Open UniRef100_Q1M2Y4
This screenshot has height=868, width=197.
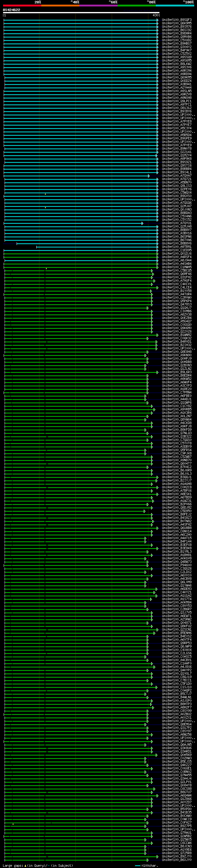[176, 155]
